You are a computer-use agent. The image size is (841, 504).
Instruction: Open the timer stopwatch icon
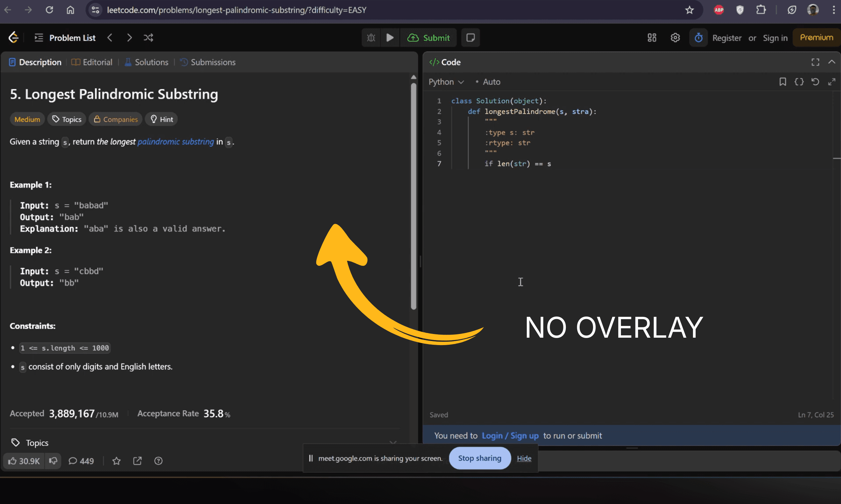[698, 38]
